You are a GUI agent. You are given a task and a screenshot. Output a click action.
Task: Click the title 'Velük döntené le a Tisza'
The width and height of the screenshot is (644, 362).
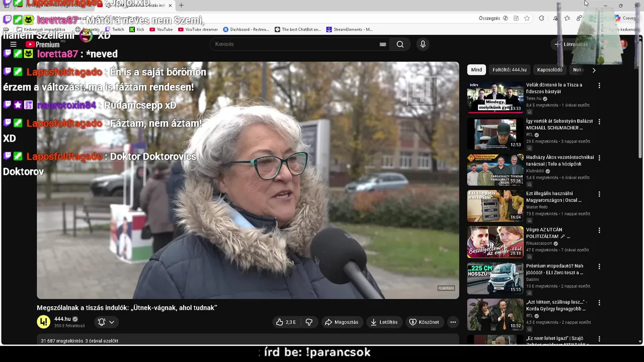point(554,88)
